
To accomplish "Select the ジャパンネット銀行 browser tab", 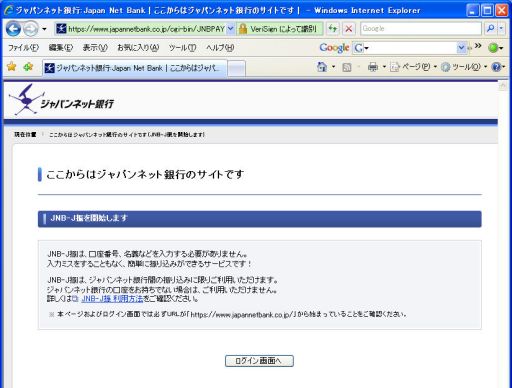I will coord(135,68).
